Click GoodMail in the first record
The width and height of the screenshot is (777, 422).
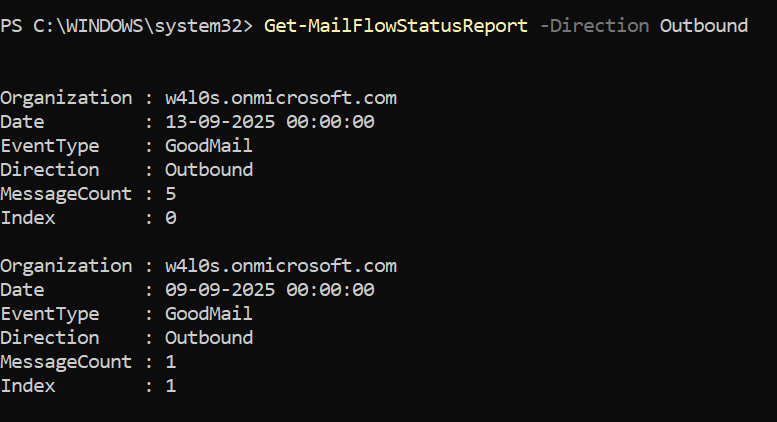(208, 146)
